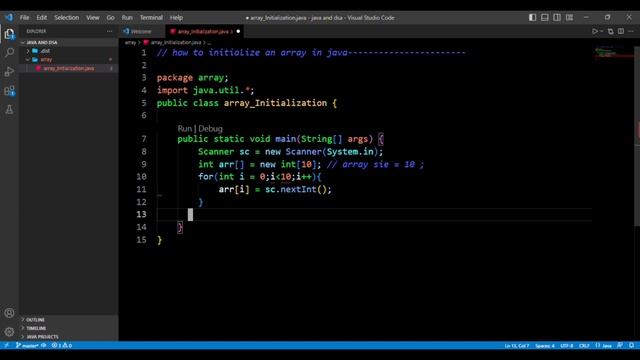
Task: Expand the JAVA PROJECTS section
Action: (69, 337)
